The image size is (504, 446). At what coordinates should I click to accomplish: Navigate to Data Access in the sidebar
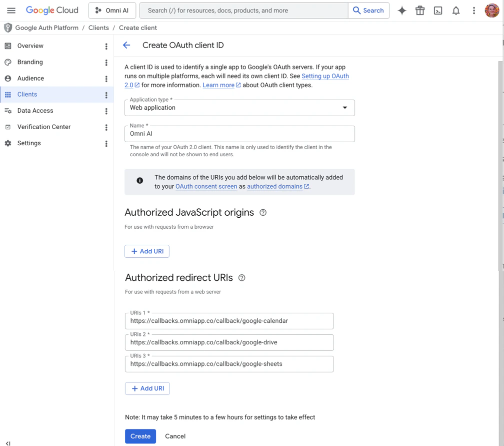point(35,110)
